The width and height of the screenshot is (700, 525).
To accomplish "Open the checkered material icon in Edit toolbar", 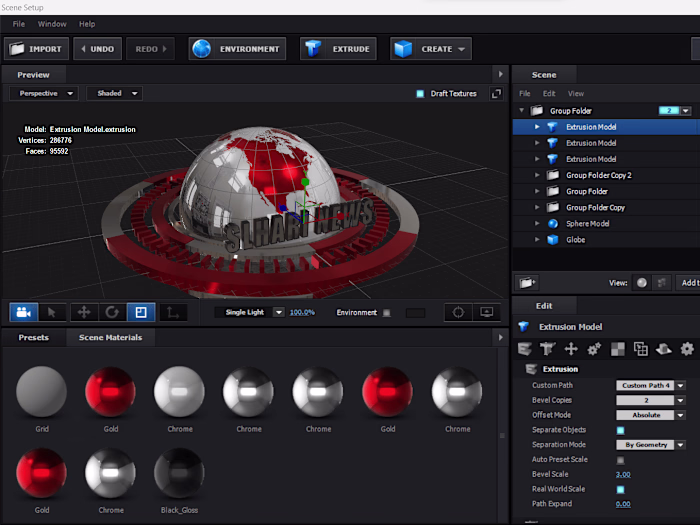I will point(618,349).
